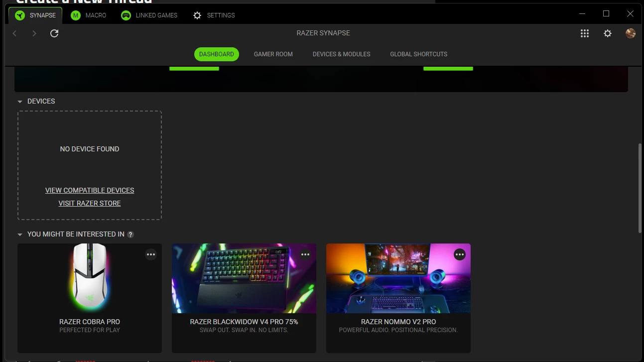644x362 pixels.
Task: Click the green Macro M icon
Action: click(76, 15)
